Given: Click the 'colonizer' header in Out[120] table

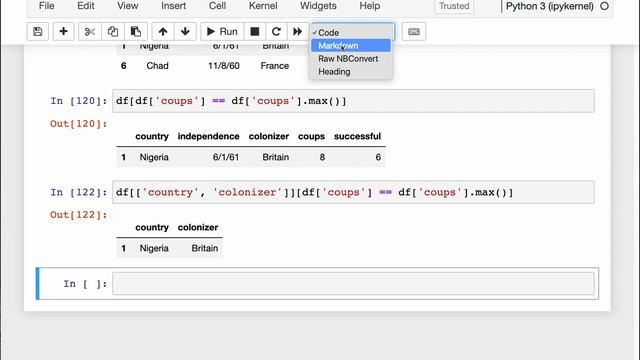Looking at the screenshot, I should (269, 136).
